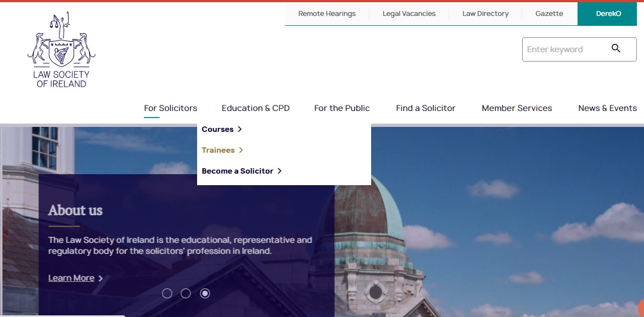Click the Law Society of Ireland crest logo
This screenshot has width=644, height=317.
pyautogui.click(x=61, y=48)
